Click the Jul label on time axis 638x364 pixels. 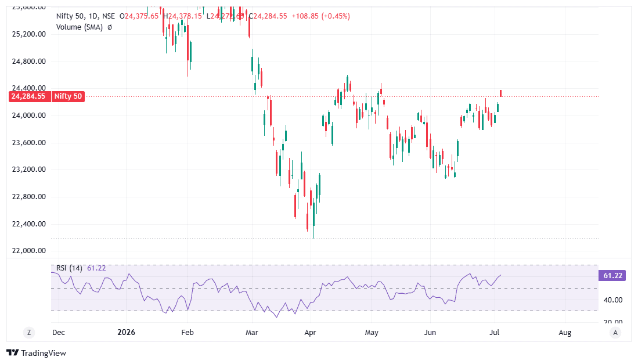[495, 332]
